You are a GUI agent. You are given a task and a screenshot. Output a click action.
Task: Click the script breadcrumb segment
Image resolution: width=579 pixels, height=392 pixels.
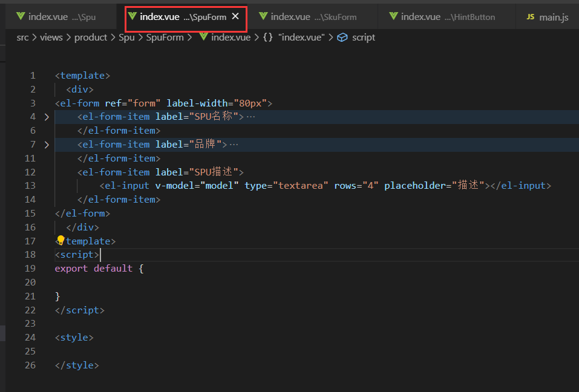point(364,38)
